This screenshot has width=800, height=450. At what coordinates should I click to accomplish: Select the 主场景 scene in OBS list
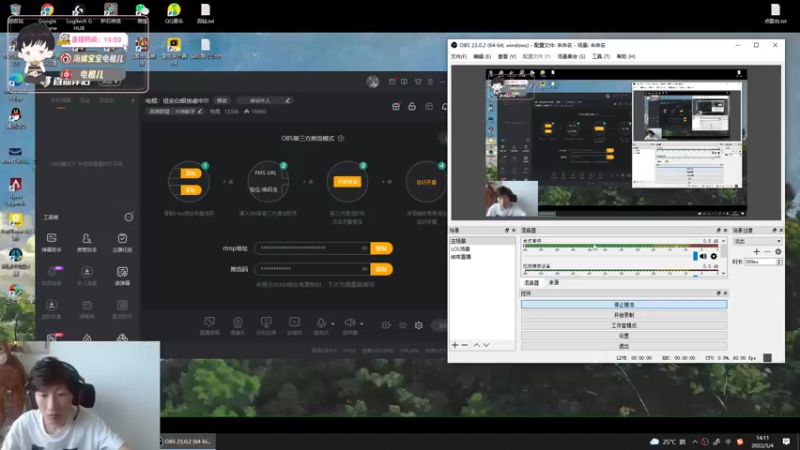[482, 241]
